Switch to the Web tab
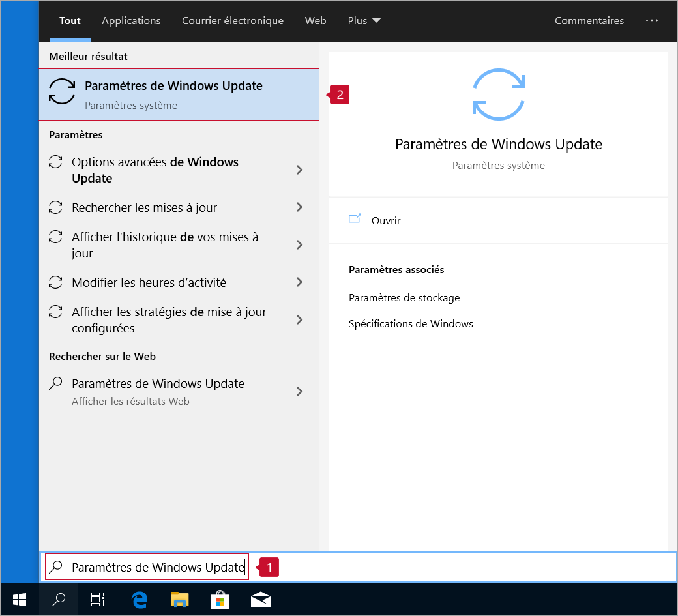Viewport: 678px width, 616px height. (x=316, y=21)
